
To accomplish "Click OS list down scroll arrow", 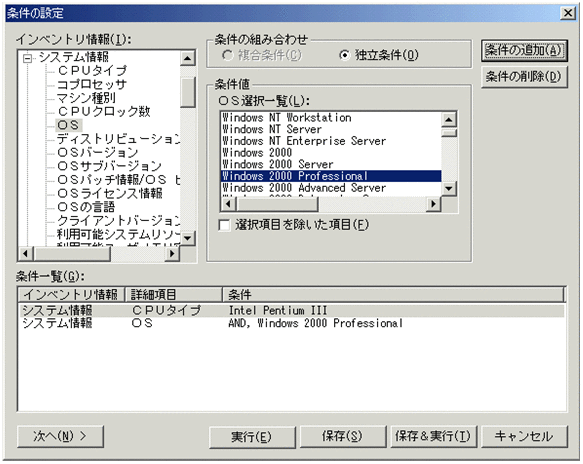I will click(449, 188).
